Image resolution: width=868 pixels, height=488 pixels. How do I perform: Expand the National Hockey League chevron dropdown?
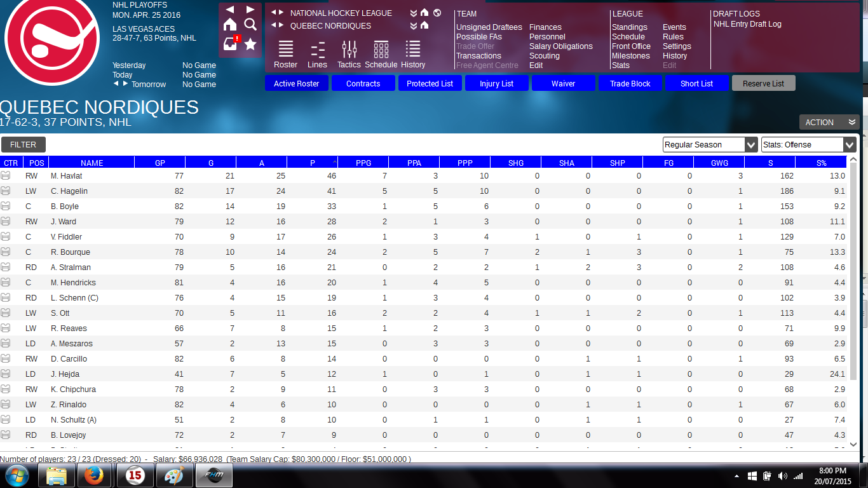point(414,13)
